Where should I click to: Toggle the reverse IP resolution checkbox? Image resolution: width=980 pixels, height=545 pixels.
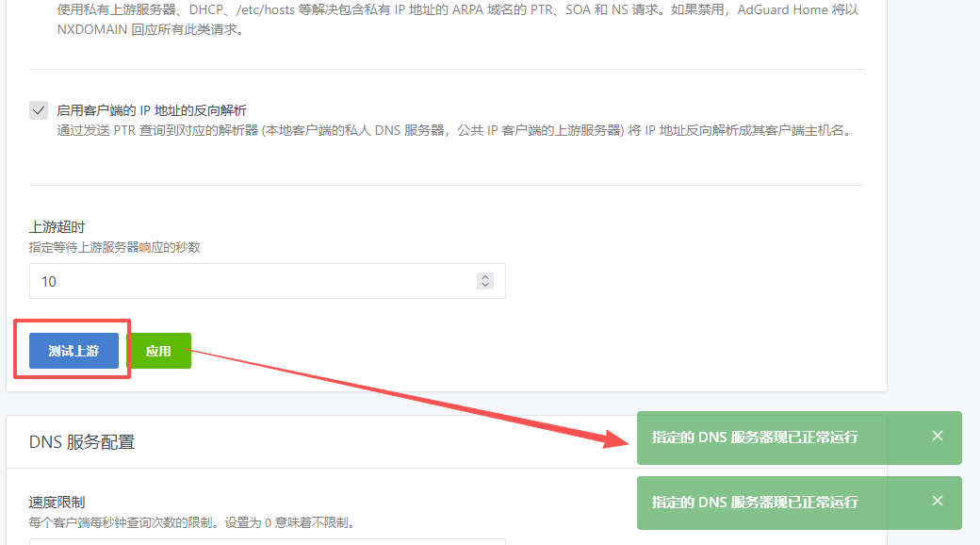[39, 110]
